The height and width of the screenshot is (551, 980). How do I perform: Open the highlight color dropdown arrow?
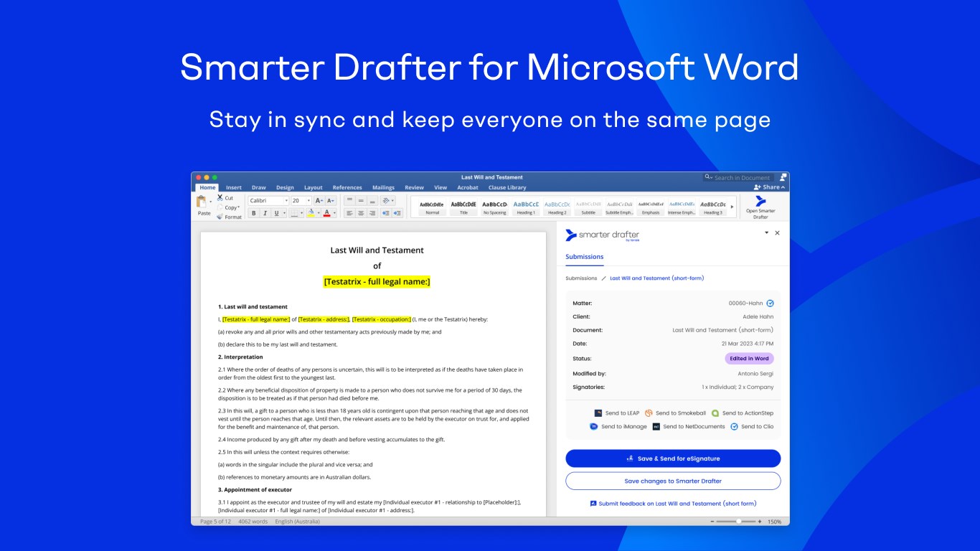(319, 213)
